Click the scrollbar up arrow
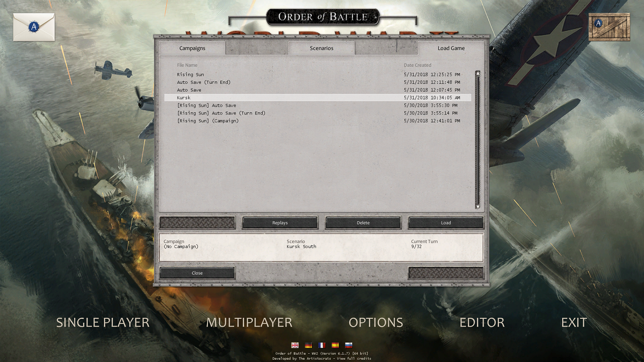644x362 pixels. coord(477,73)
